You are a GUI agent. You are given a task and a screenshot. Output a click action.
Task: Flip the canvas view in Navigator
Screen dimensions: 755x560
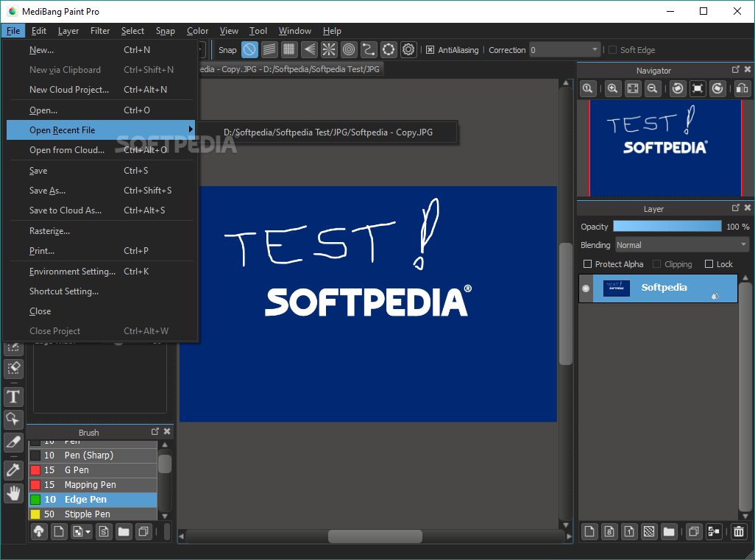742,88
